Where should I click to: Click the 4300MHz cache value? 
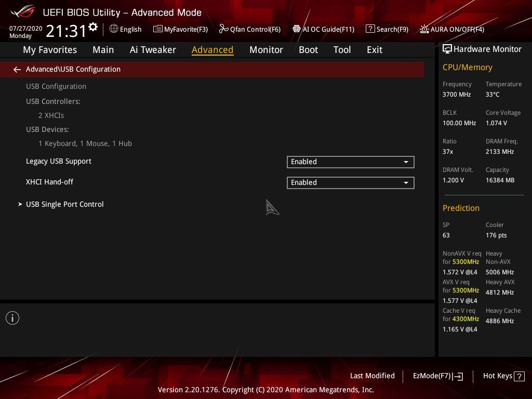pyautogui.click(x=465, y=319)
